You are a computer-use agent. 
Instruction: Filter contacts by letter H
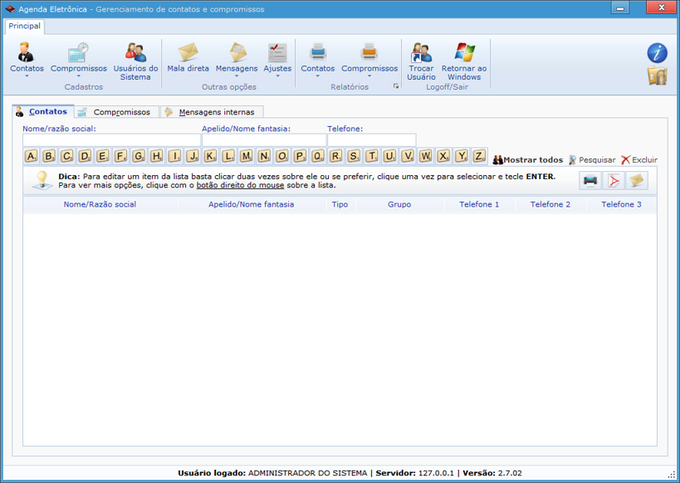tap(157, 156)
